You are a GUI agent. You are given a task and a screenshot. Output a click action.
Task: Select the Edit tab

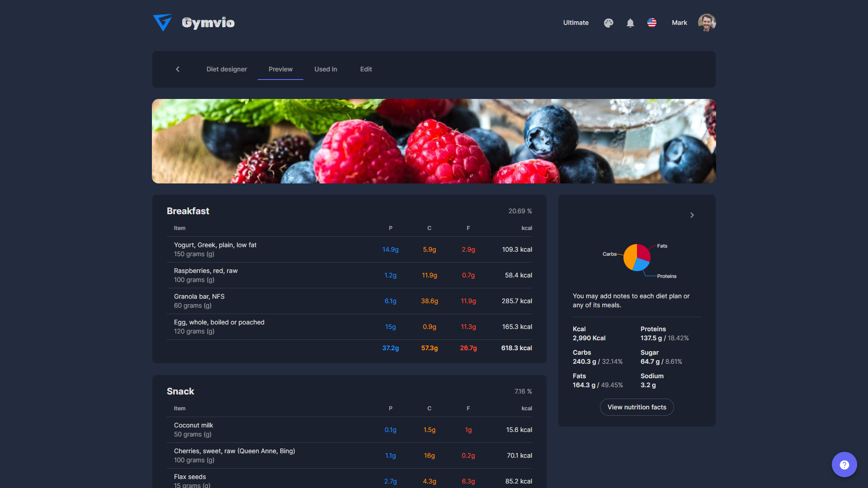click(366, 69)
